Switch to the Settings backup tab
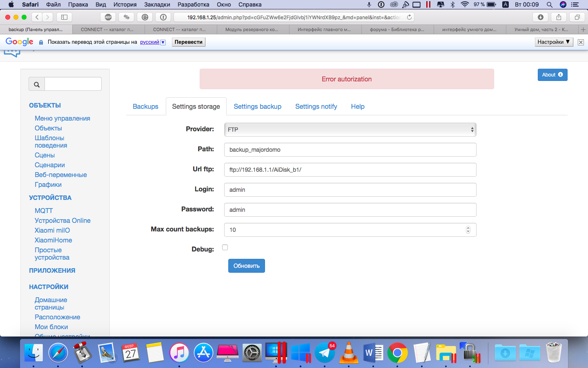This screenshot has width=588, height=368. click(257, 106)
